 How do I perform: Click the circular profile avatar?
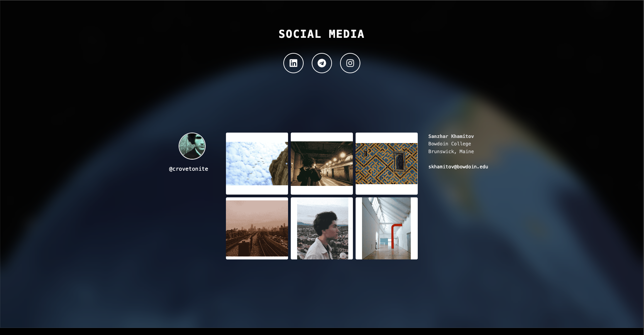(x=192, y=146)
